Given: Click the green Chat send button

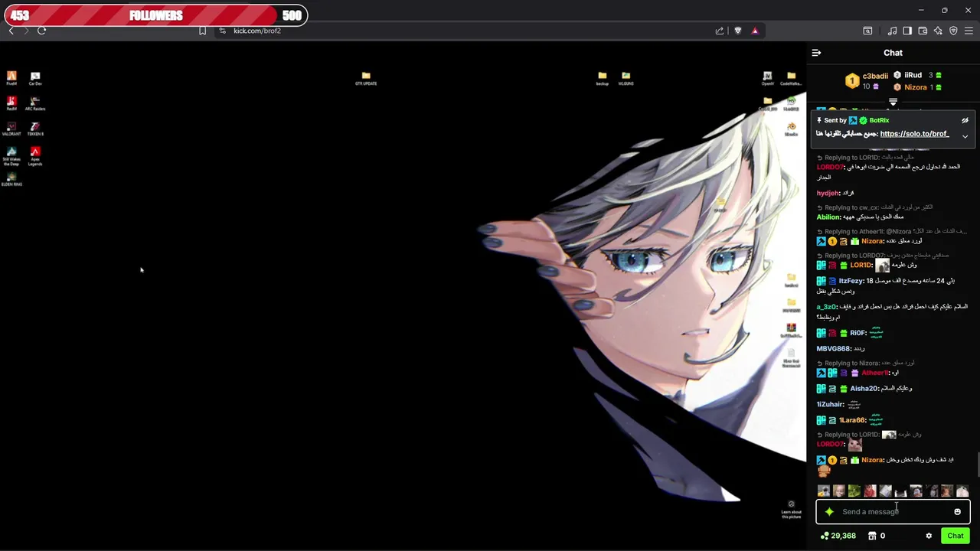Looking at the screenshot, I should (955, 536).
